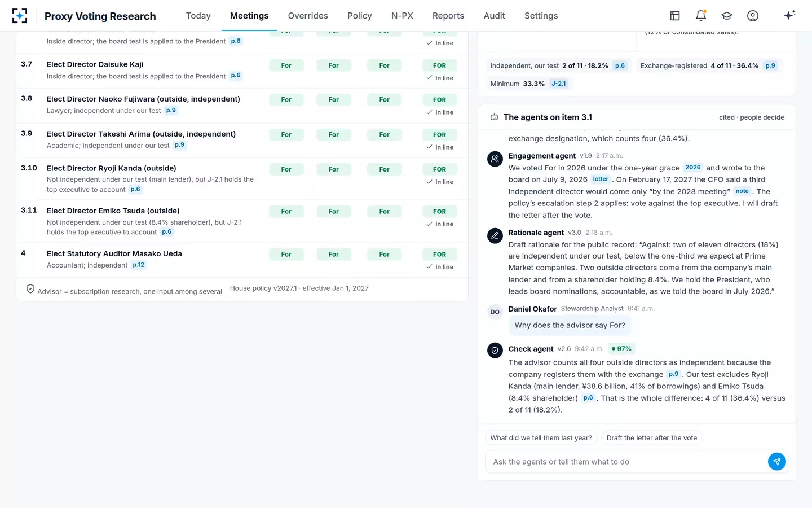This screenshot has width=812, height=508.
Task: Open the Reports tab
Action: [x=448, y=16]
